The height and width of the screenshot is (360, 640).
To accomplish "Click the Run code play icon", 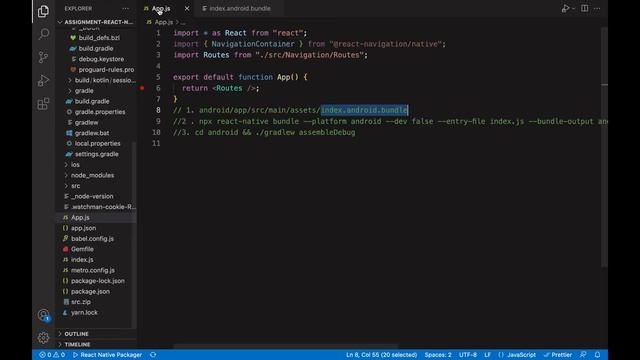I will click(565, 9).
